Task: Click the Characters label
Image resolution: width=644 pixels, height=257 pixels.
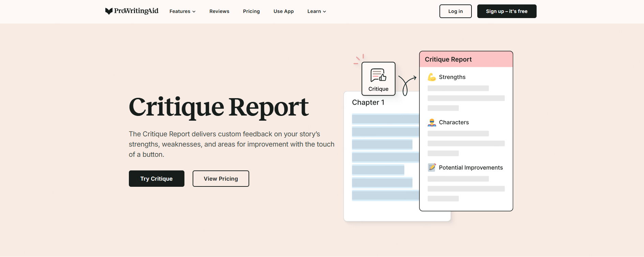Action: [x=454, y=122]
